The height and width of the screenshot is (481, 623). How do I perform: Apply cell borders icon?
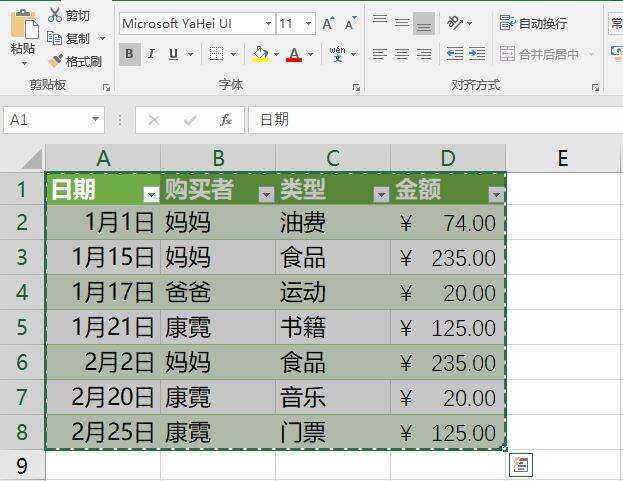pos(216,54)
